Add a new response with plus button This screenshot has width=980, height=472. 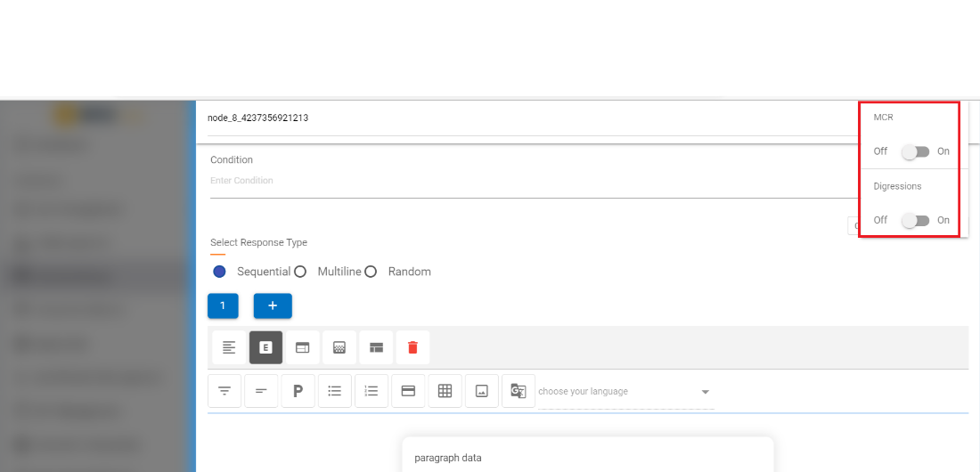[273, 305]
